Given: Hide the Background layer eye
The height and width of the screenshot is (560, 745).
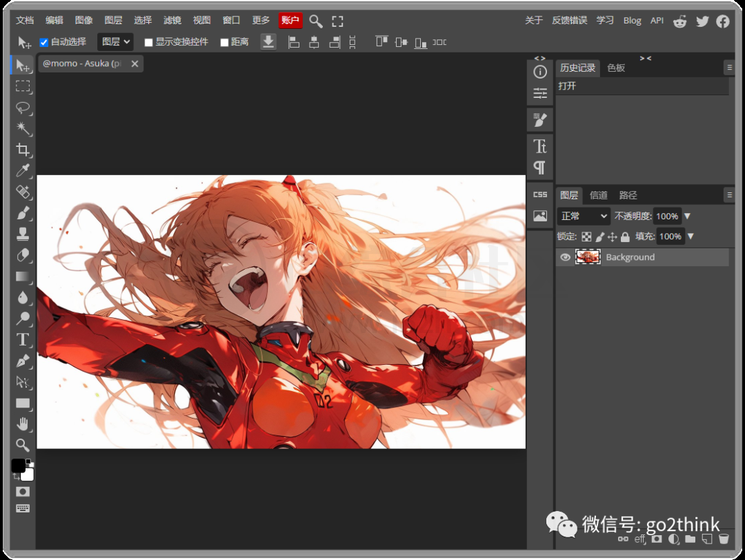Looking at the screenshot, I should tap(565, 257).
